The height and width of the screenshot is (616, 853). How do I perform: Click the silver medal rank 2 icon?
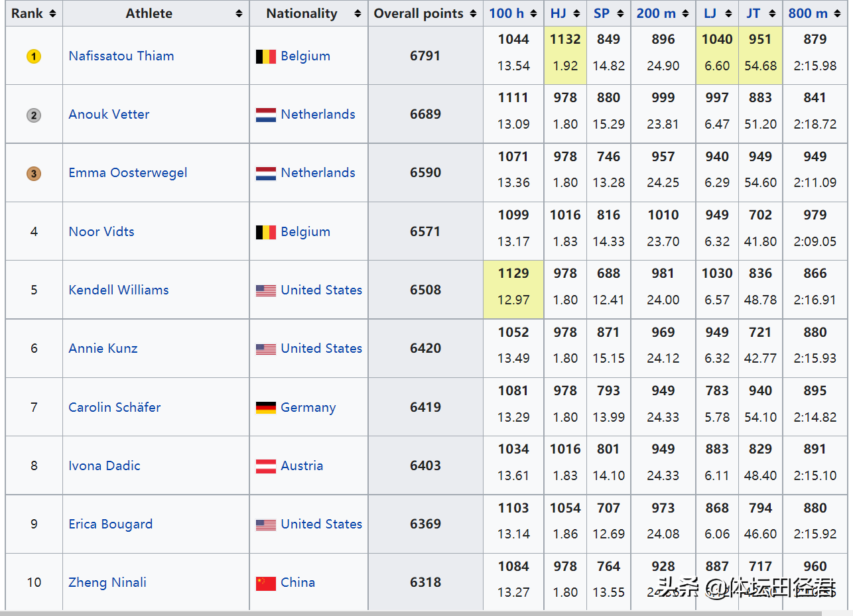pyautogui.click(x=34, y=115)
